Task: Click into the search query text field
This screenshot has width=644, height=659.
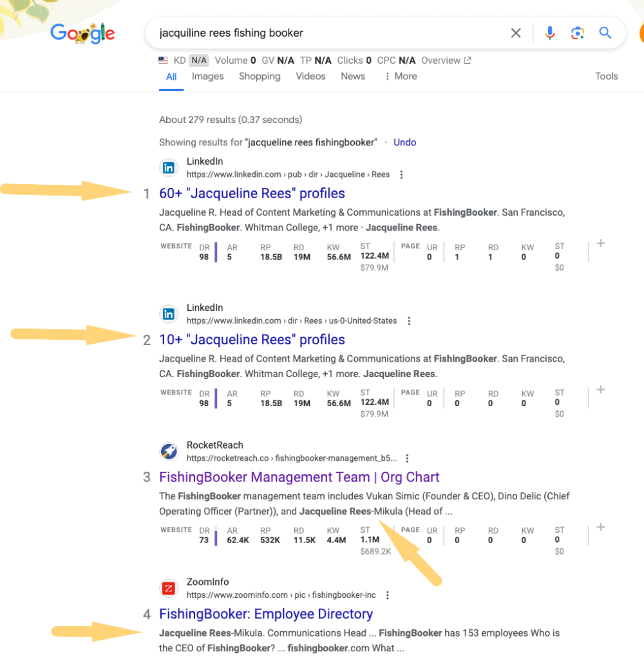Action: coord(322,33)
